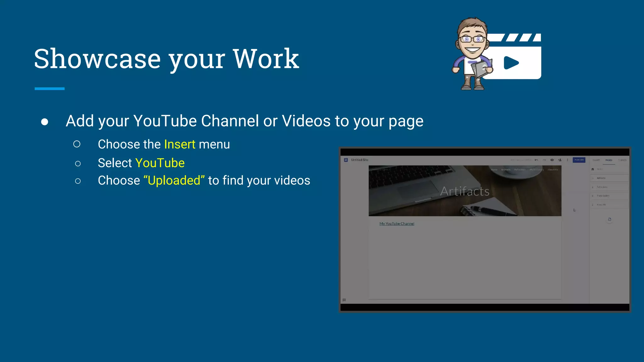Click the Untitled Site title field
Image resolution: width=644 pixels, height=362 pixels.
pos(360,160)
